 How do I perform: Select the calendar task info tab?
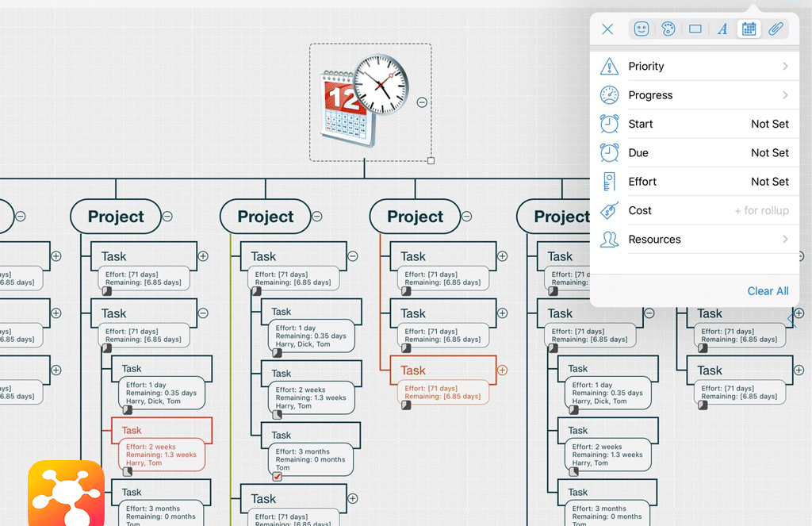tap(749, 29)
